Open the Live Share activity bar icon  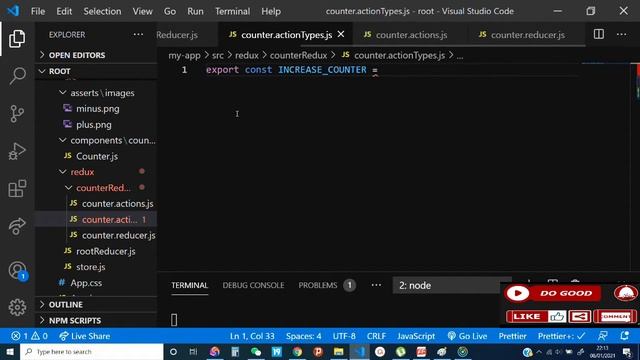[17, 227]
